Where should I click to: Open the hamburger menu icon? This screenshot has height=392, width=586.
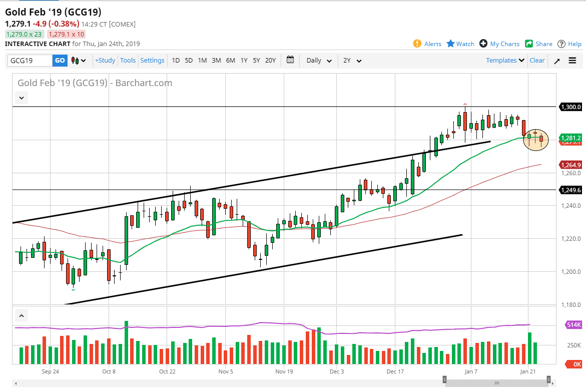click(572, 61)
